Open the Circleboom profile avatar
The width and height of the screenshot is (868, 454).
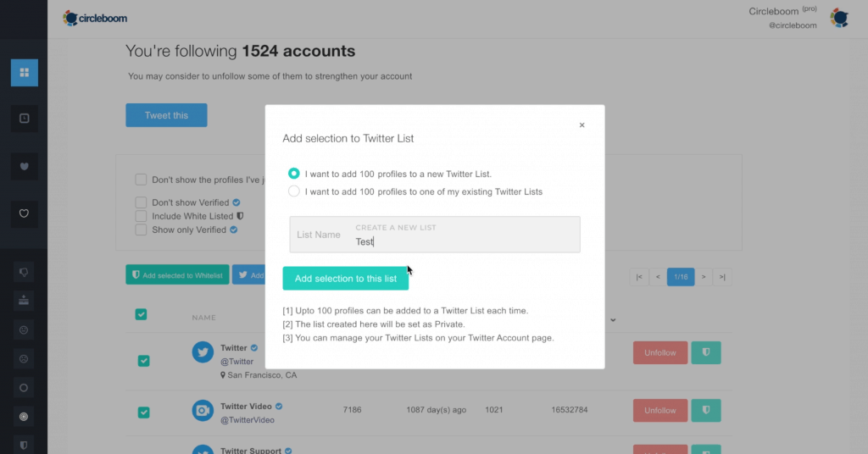[839, 19]
